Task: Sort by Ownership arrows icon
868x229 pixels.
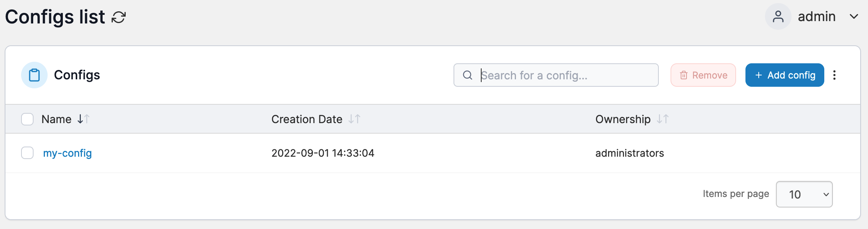Action: tap(663, 119)
